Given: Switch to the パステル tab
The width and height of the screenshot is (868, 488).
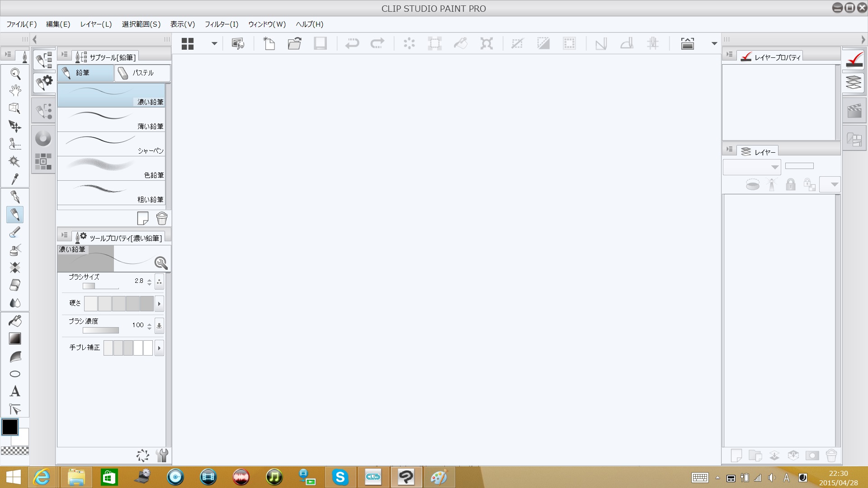Looking at the screenshot, I should [142, 73].
